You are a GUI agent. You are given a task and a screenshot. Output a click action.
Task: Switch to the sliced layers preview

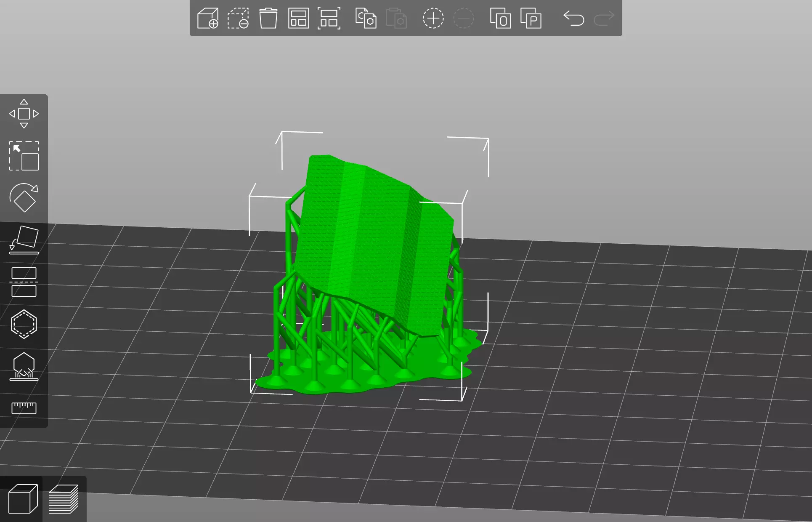(64, 499)
